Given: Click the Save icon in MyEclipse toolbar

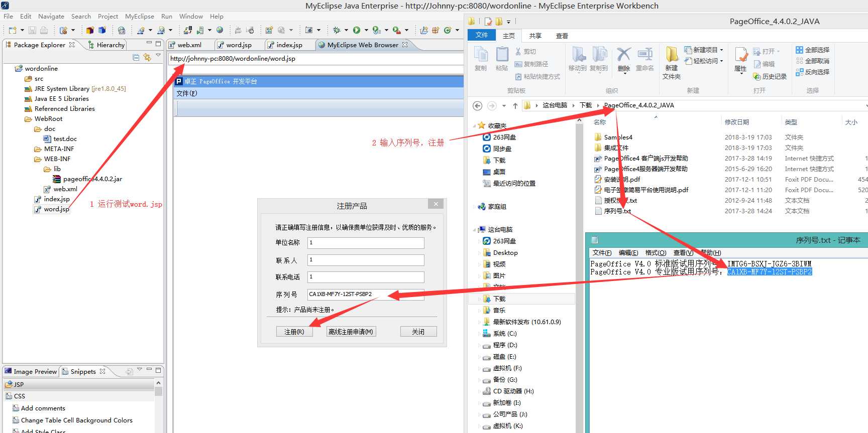Looking at the screenshot, I should click(x=32, y=30).
